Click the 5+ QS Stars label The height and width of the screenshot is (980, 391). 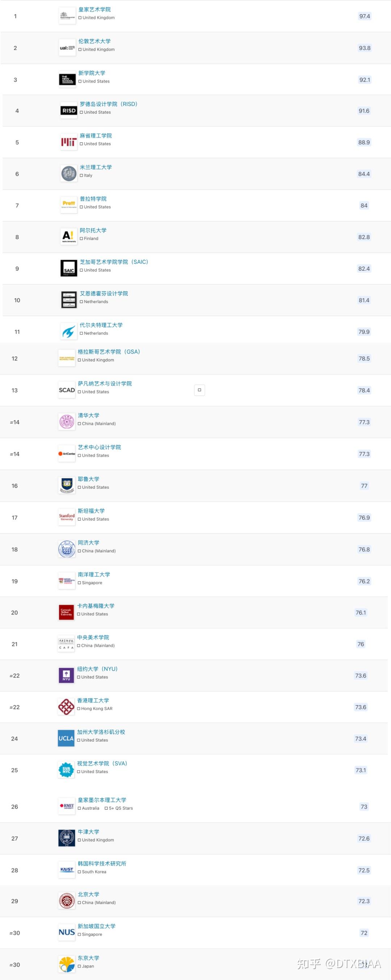[x=121, y=808]
